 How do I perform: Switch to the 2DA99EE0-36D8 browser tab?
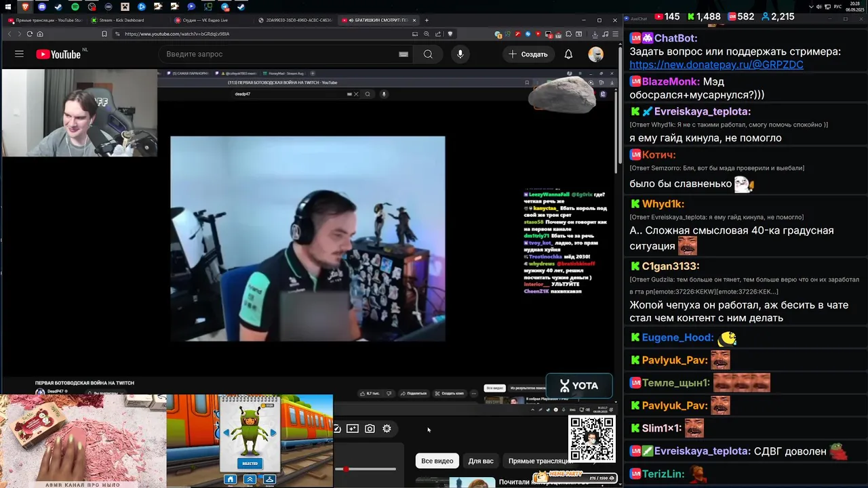click(x=294, y=20)
